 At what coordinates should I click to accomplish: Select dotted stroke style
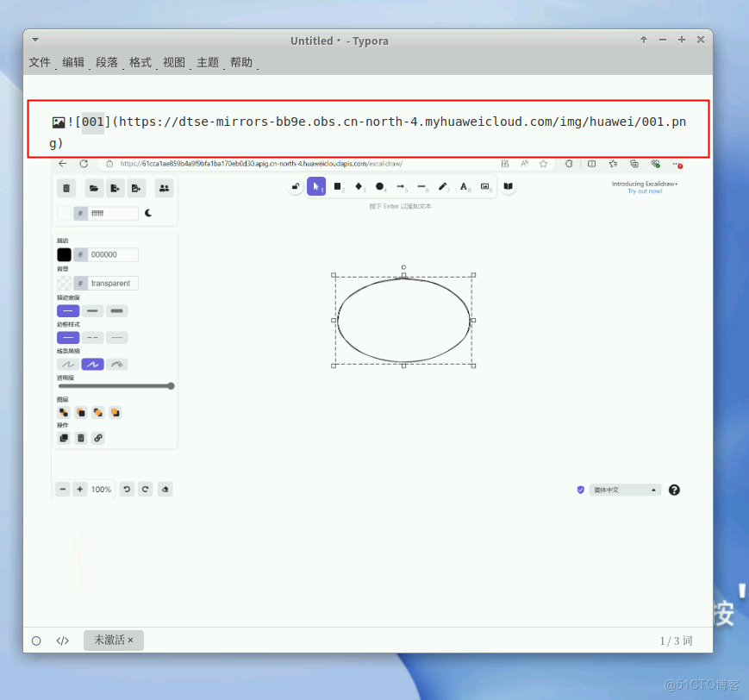[x=117, y=338]
